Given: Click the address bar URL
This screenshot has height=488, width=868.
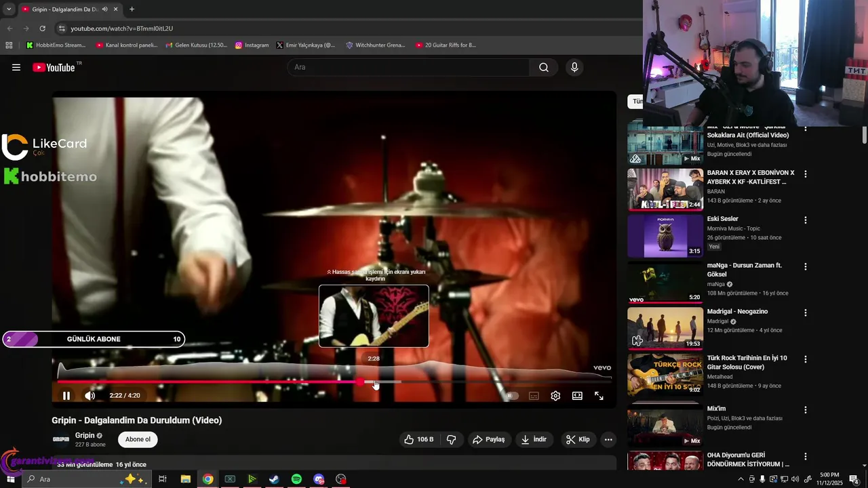Looking at the screenshot, I should 122,28.
